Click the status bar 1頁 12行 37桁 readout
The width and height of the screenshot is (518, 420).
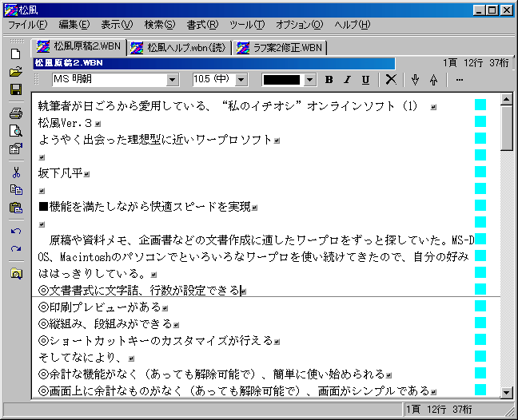439,410
